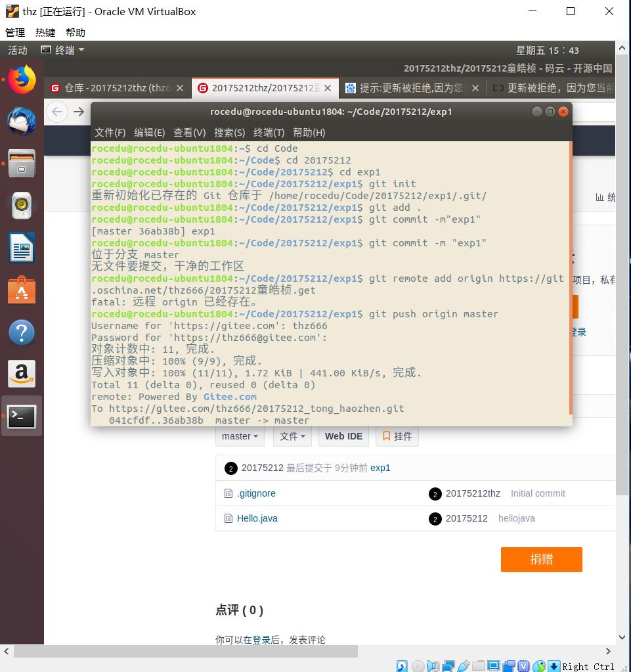Click the 挂件 widget button

click(x=397, y=436)
